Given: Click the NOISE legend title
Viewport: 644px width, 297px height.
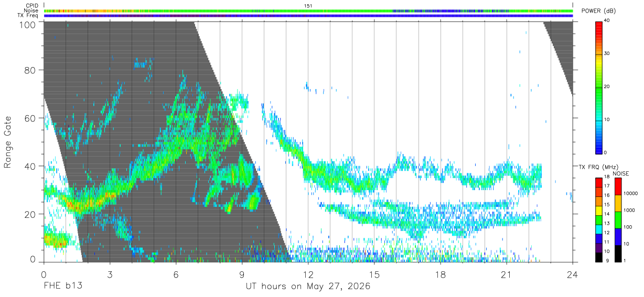Looking at the screenshot, I should (621, 173).
